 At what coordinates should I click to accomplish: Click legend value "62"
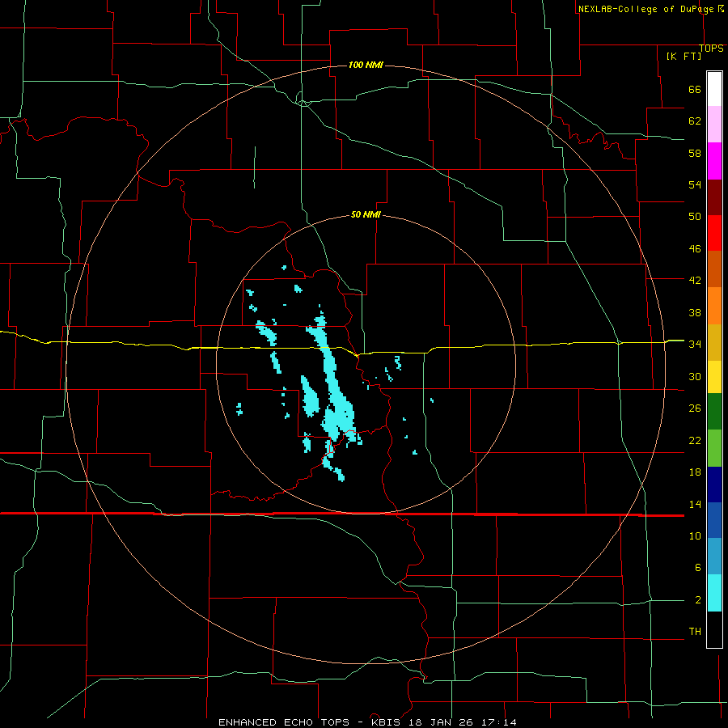coord(695,121)
